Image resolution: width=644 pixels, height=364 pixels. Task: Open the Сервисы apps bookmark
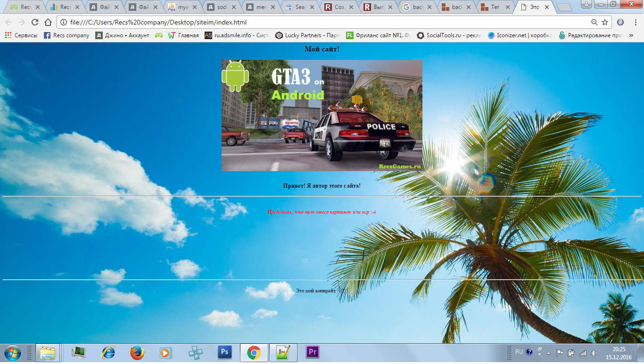click(x=21, y=35)
